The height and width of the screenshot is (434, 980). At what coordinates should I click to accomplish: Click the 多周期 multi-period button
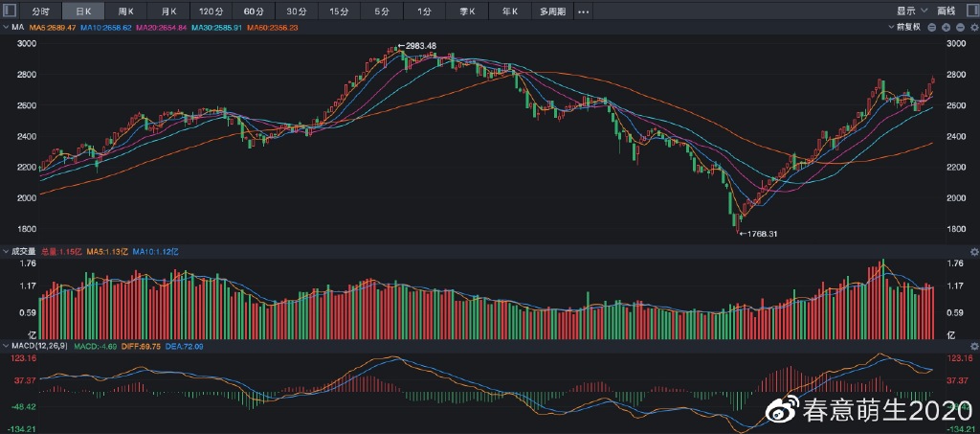pos(552,11)
